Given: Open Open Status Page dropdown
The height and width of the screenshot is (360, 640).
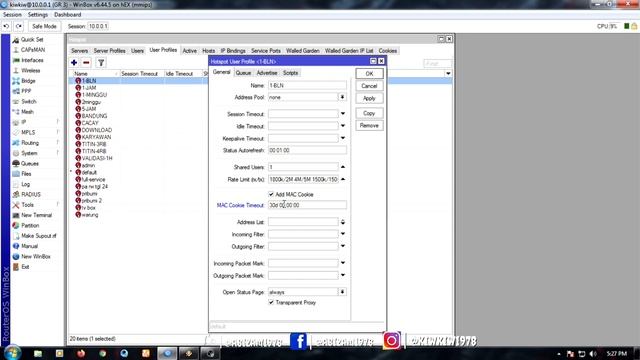Looking at the screenshot, I should pyautogui.click(x=342, y=292).
